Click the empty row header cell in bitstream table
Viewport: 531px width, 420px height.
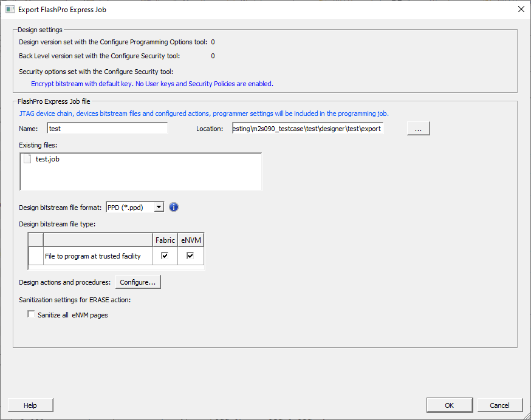click(x=36, y=256)
